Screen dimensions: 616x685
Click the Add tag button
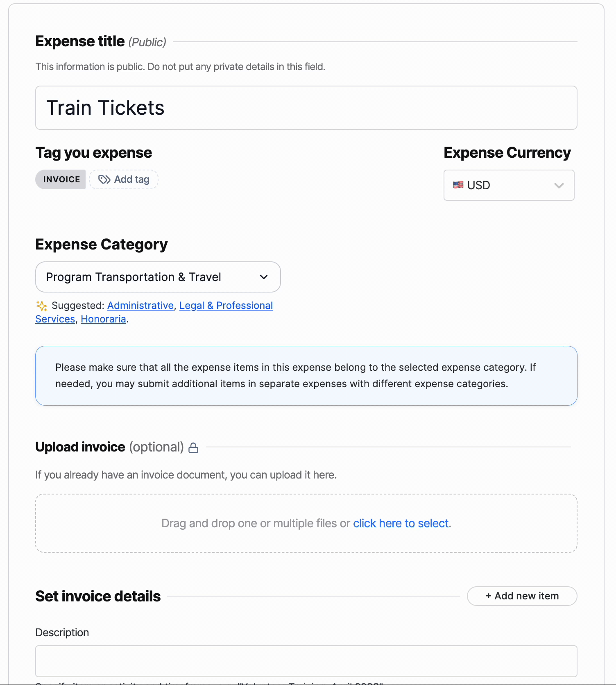(124, 179)
